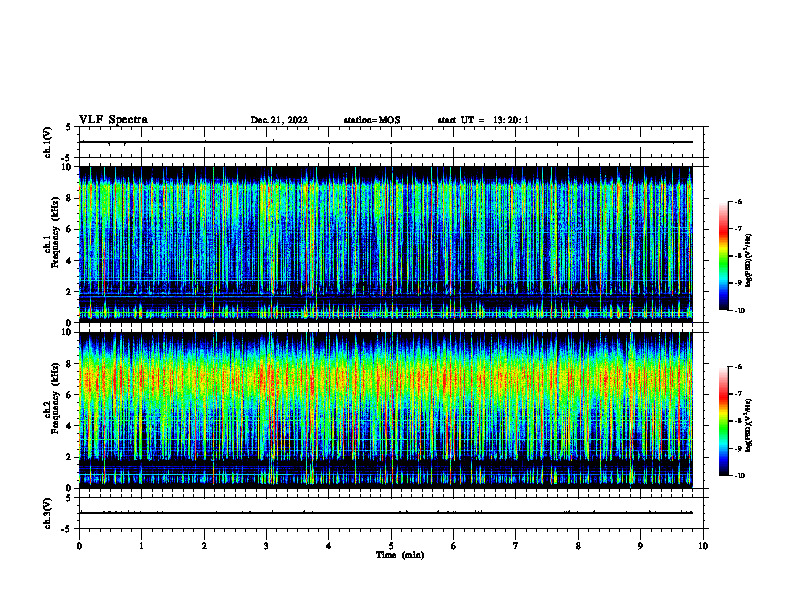
Task: Click the "4" kHz tick of ch.1 spectrogram
Action: 69,260
